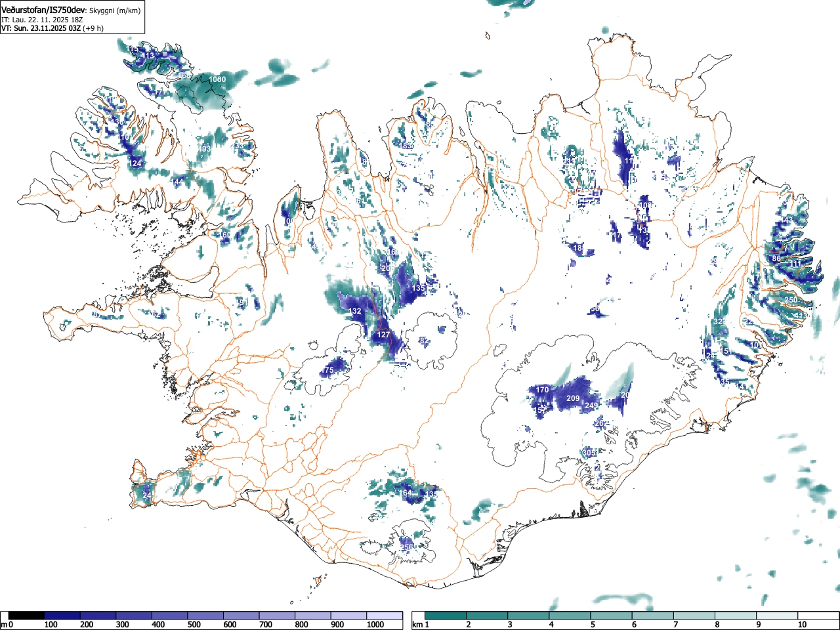
Task: Click the 209 value on Vatnajökull
Action: click(x=573, y=398)
